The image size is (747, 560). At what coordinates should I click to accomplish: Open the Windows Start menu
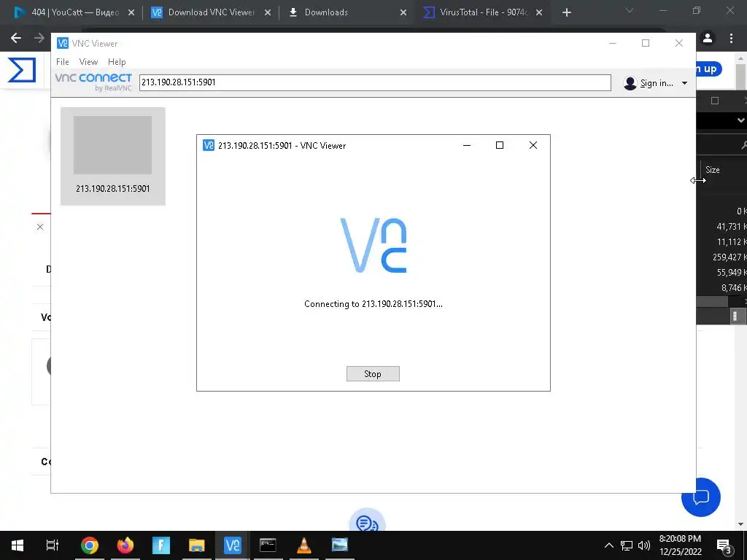(18, 545)
